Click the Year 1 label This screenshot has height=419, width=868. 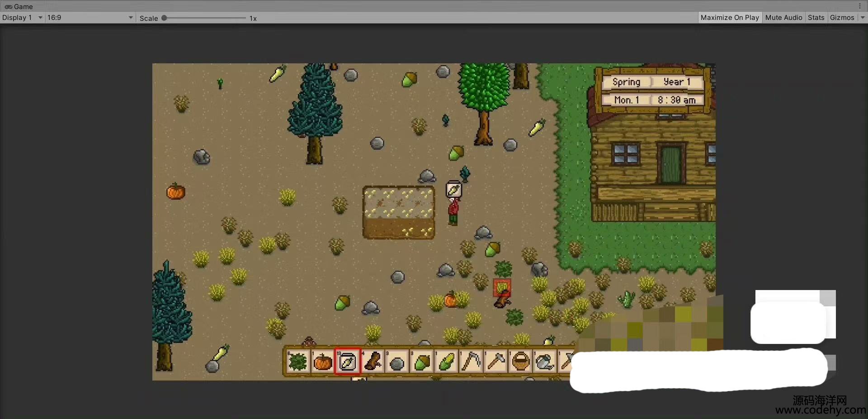coord(677,82)
